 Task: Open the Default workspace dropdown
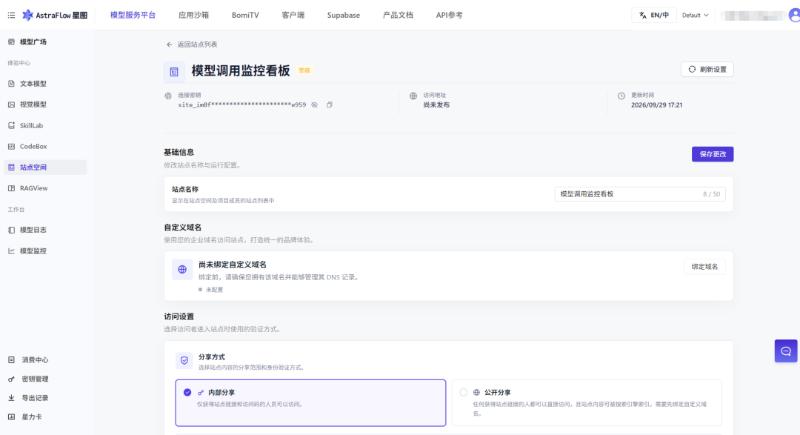(695, 15)
